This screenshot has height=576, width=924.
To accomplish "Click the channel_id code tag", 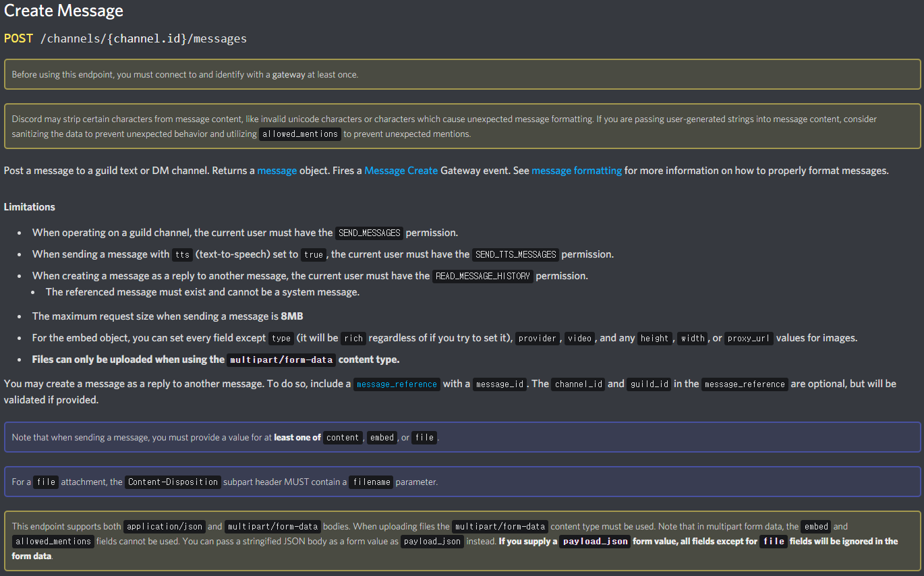I will click(x=578, y=384).
